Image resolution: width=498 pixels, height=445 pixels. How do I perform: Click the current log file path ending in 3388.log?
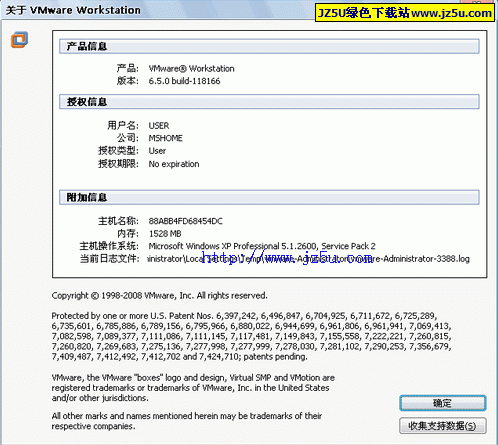pos(309,259)
